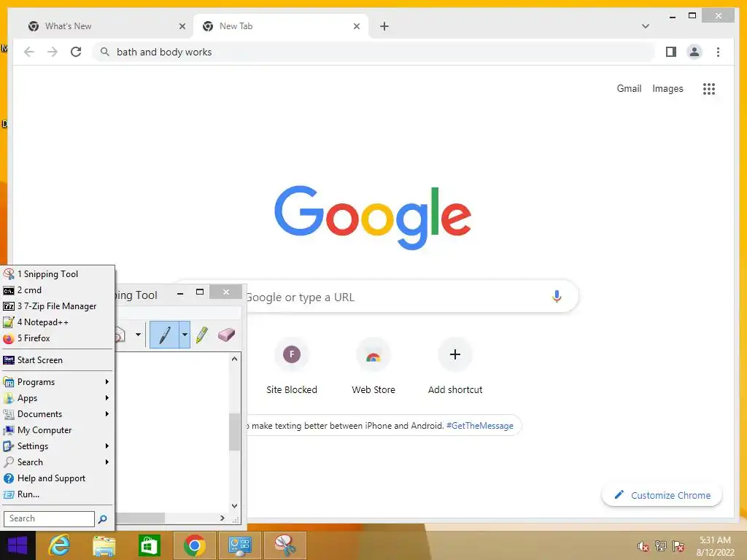Open the Run... dialog entry
The height and width of the screenshot is (560, 747).
point(58,494)
